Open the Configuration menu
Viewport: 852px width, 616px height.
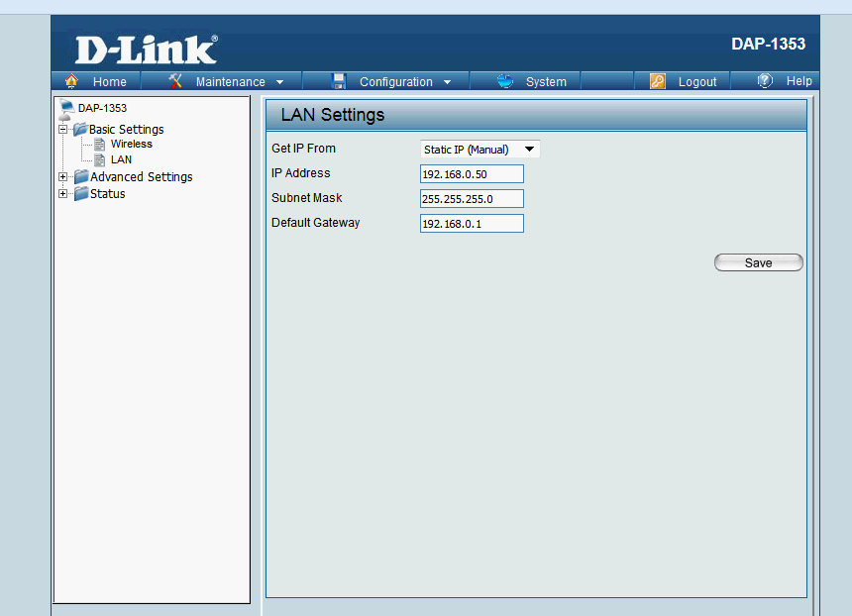point(396,81)
